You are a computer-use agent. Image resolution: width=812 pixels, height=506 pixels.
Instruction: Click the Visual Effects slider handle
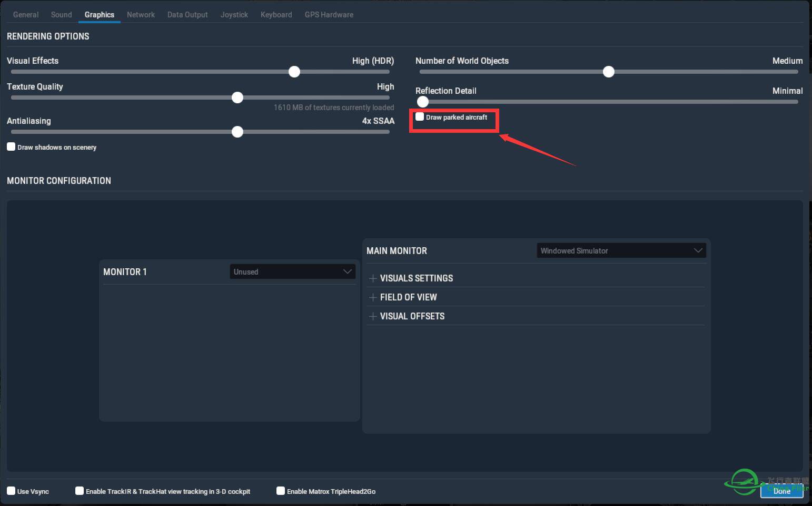[x=294, y=72]
